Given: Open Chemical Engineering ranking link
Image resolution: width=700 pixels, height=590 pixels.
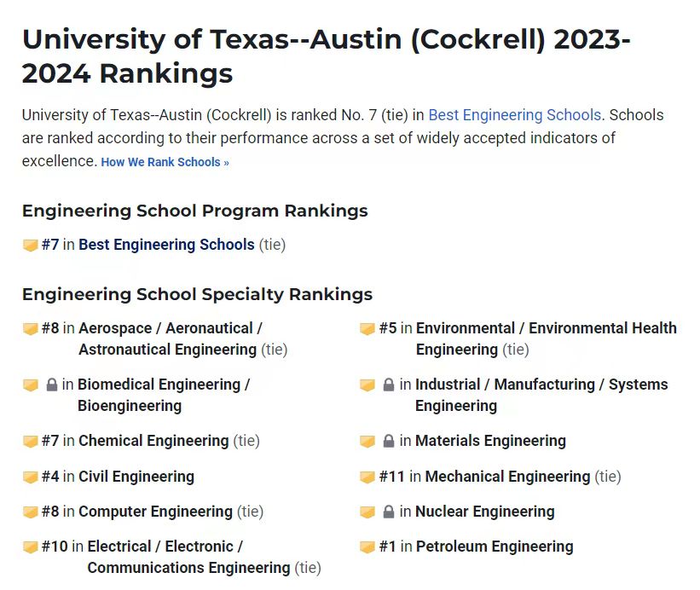Looking at the screenshot, I should point(153,441).
